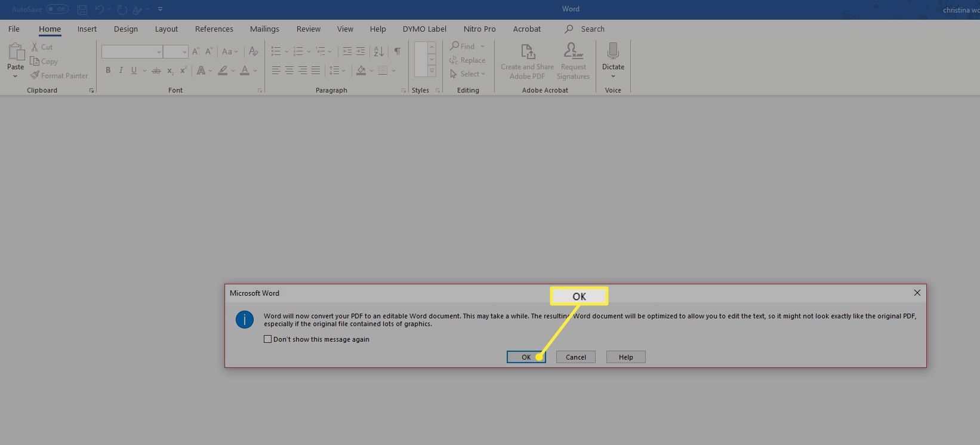Click the Numbering list icon
Viewport: 980px width, 445px height.
coord(298,51)
